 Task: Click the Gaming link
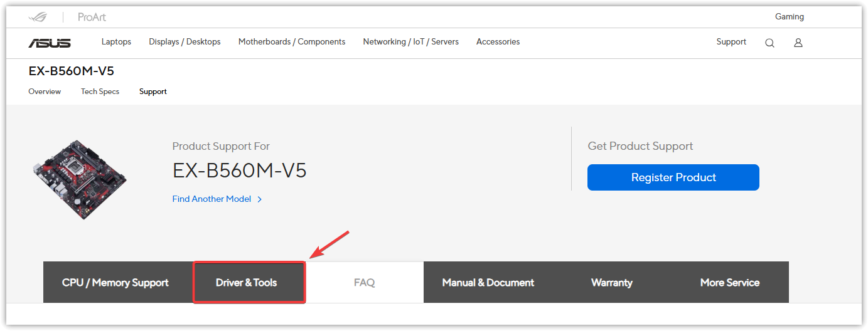[790, 17]
